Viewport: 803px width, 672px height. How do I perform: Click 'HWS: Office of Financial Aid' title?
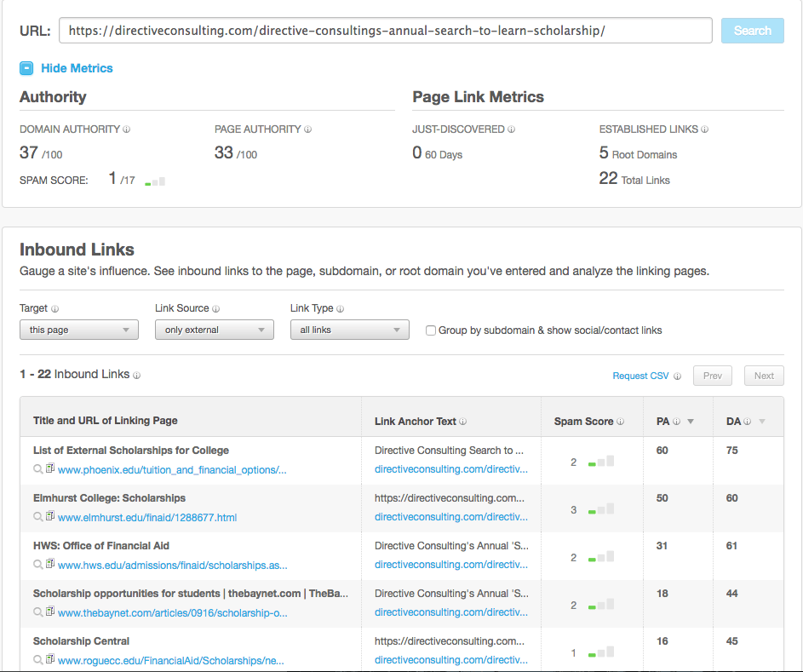click(x=100, y=545)
